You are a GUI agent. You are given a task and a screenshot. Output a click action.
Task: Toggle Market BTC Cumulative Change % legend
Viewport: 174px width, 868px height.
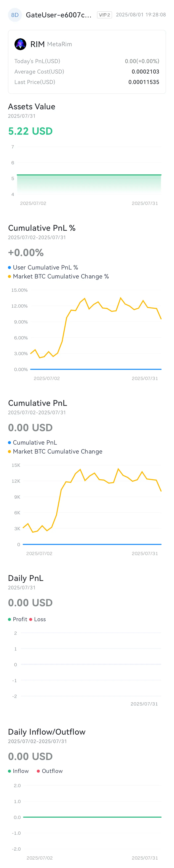[x=58, y=276]
